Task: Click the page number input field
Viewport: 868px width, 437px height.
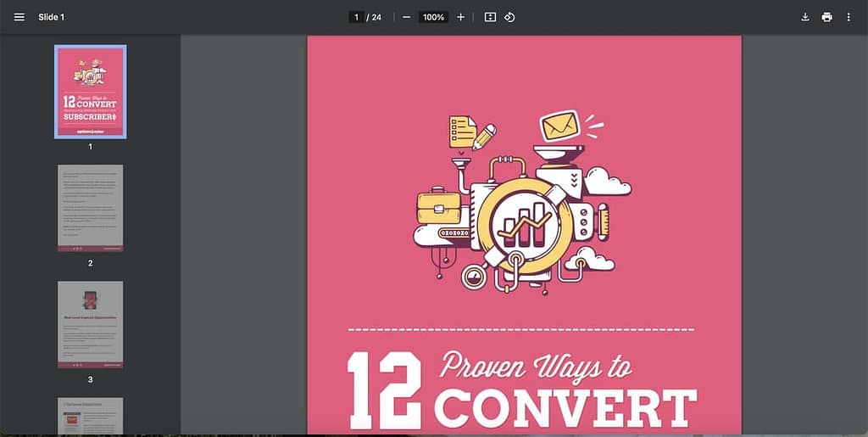Action: (x=357, y=17)
